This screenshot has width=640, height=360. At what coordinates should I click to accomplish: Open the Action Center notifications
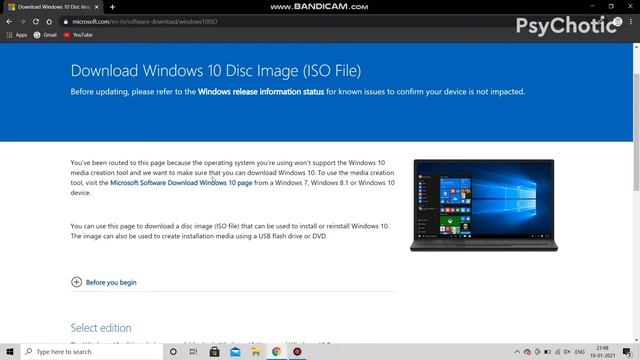pos(627,351)
